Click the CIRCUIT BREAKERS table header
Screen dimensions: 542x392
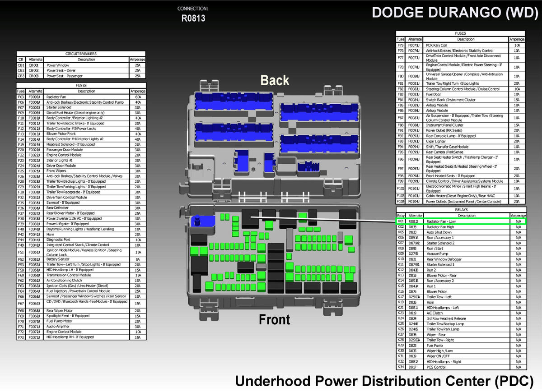pos(81,54)
